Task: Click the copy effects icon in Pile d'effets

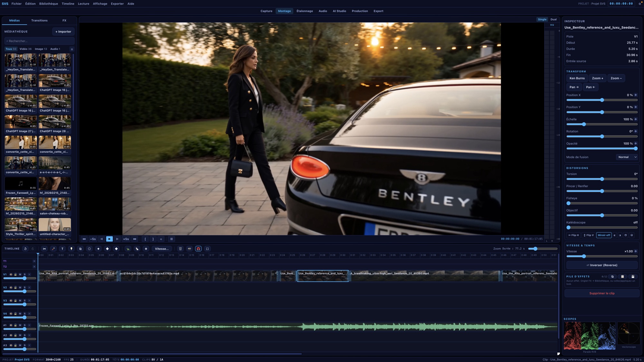Action: [612, 276]
